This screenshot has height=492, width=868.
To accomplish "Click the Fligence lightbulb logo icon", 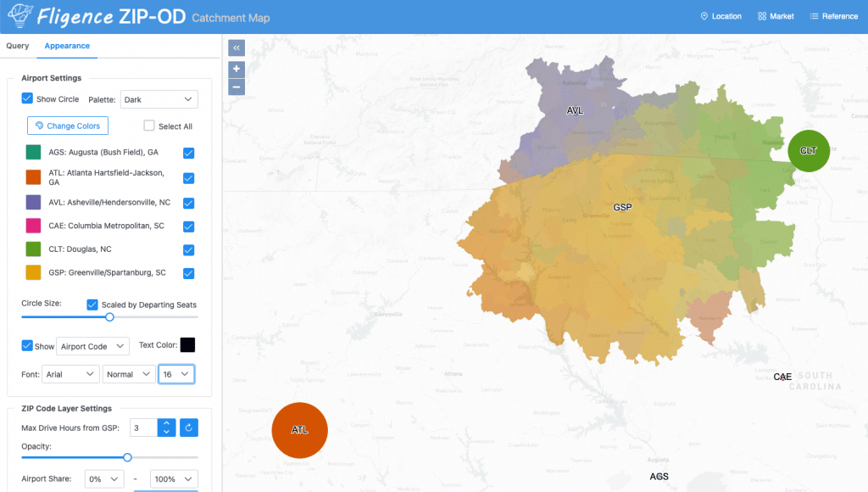I will 19,15.
